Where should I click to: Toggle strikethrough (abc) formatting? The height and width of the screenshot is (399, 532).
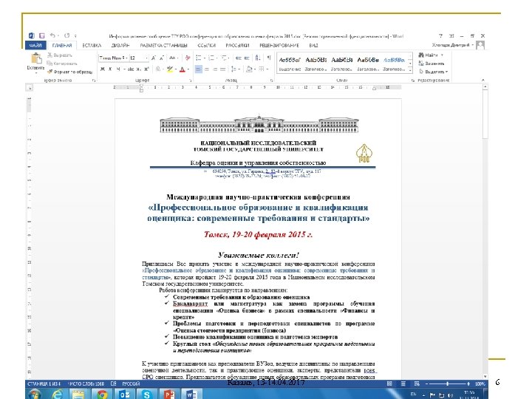(131, 69)
